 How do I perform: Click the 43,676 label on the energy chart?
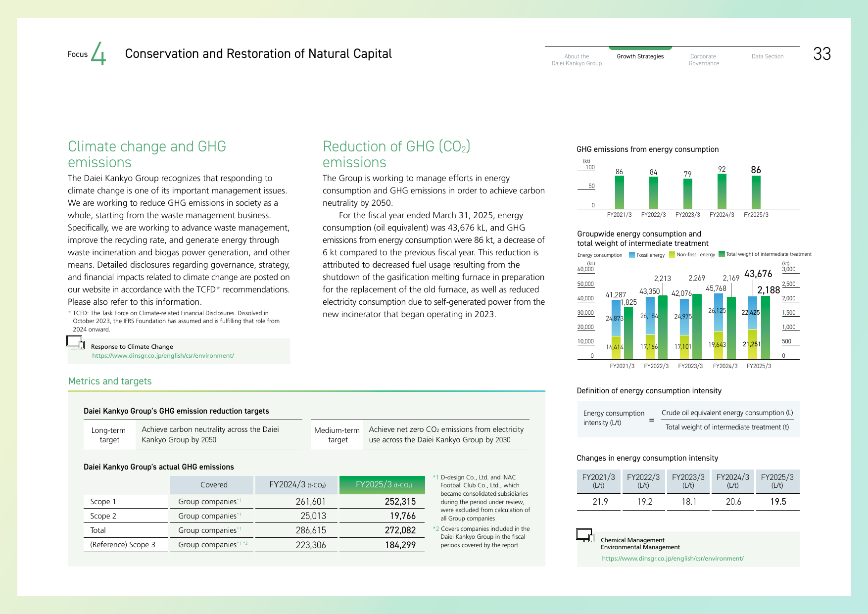[758, 274]
